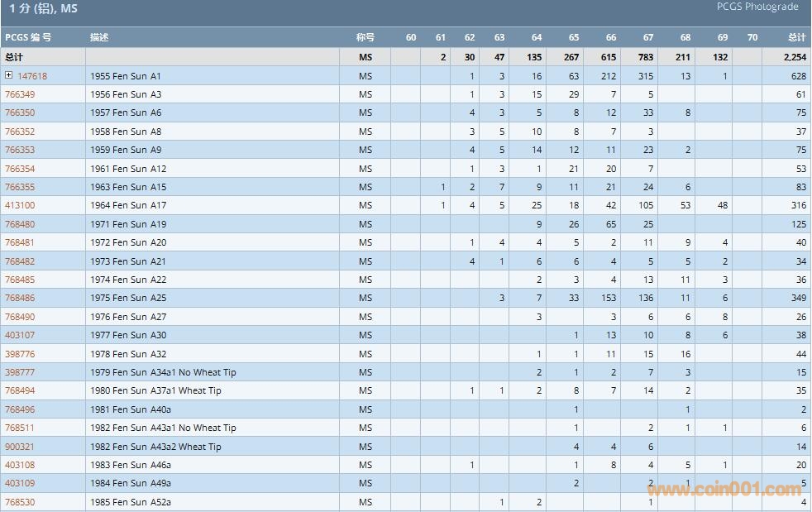Viewport: 812px width, 512px height.
Task: Open PCGS number 403107 link
Action: [x=20, y=335]
